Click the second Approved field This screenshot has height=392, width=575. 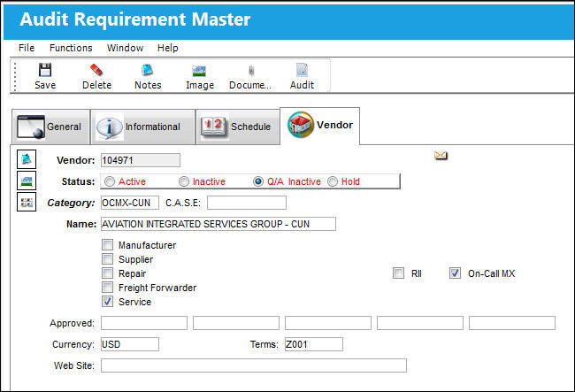point(236,323)
